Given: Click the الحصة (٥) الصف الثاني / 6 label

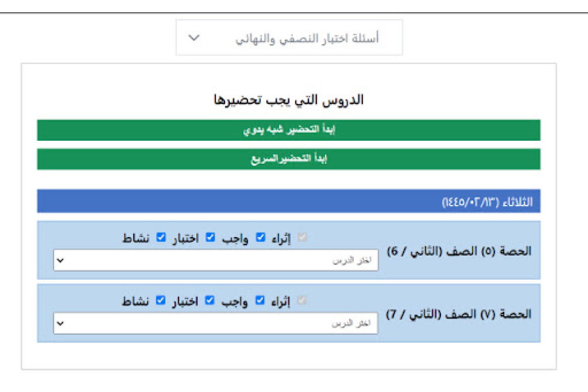Looking at the screenshot, I should click(459, 251).
